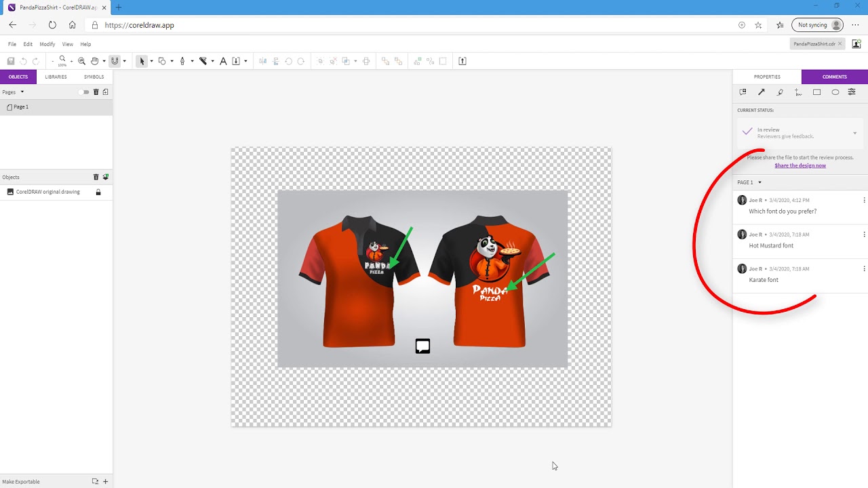
Task: Select the Pick arrow tool
Action: 142,61
